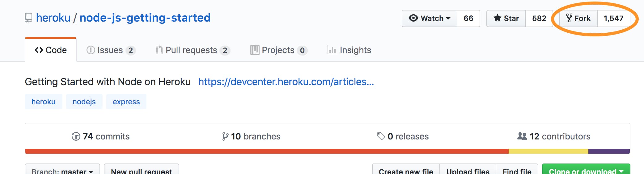The image size is (644, 174).
Task: Click the red language bar segment
Action: tap(267, 151)
